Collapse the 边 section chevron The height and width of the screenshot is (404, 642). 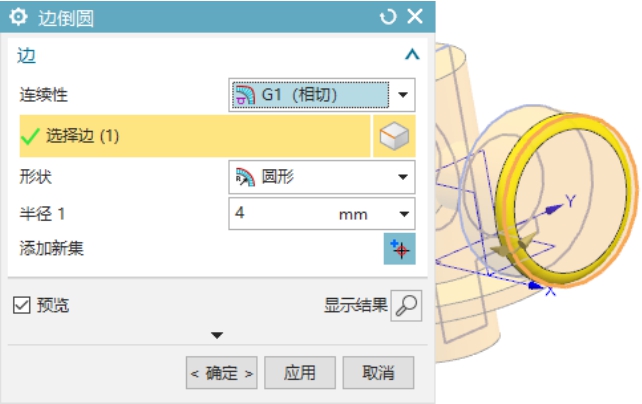[412, 54]
